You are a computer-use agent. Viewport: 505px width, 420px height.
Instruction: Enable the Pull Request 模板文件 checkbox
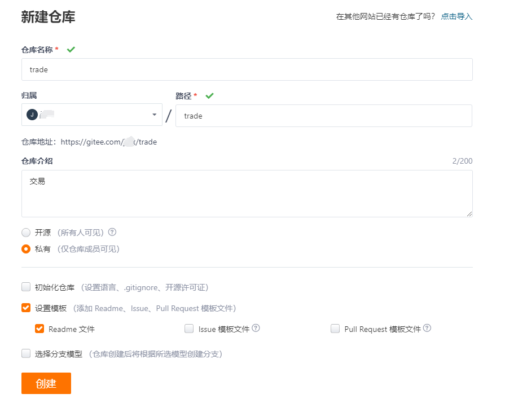(x=335, y=328)
